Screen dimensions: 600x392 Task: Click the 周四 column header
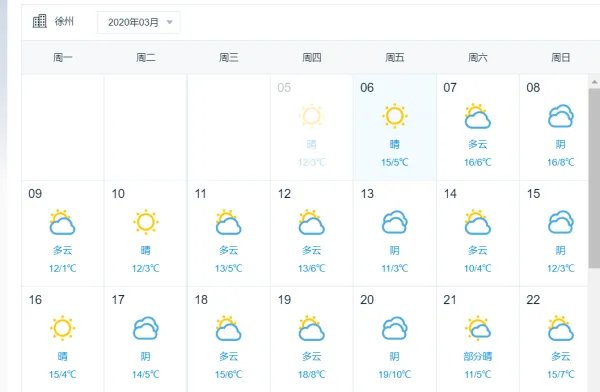311,58
